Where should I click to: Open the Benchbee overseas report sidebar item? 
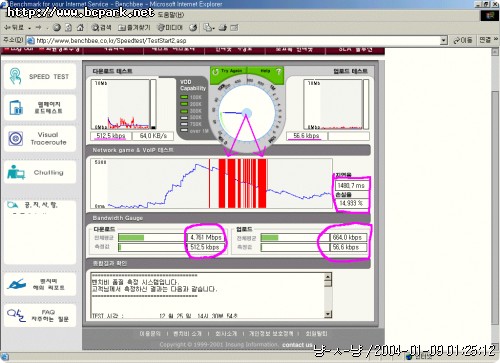[40, 284]
